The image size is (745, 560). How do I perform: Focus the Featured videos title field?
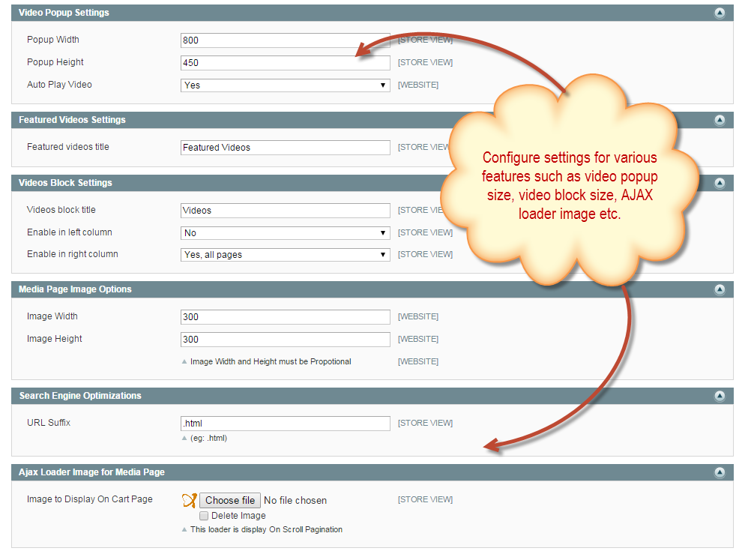285,148
